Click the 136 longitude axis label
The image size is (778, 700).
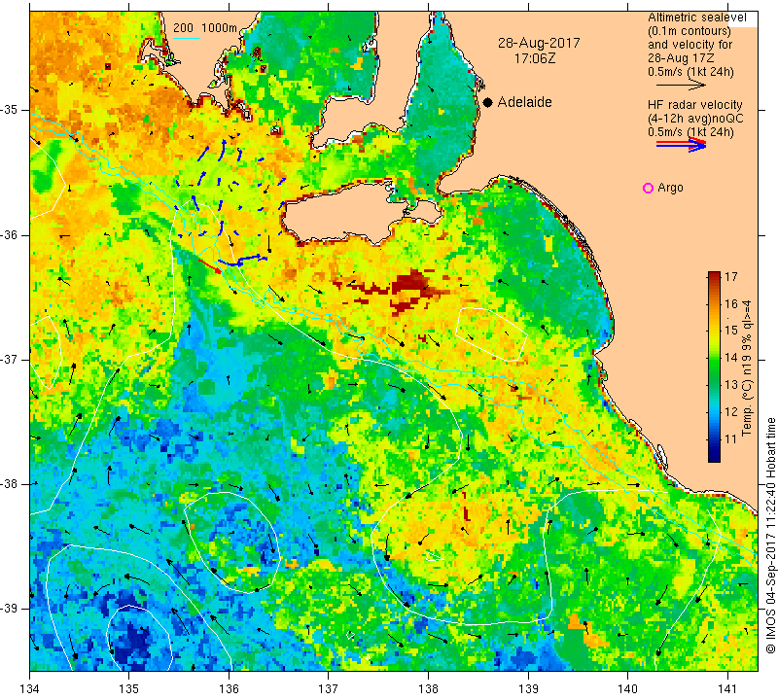click(229, 689)
